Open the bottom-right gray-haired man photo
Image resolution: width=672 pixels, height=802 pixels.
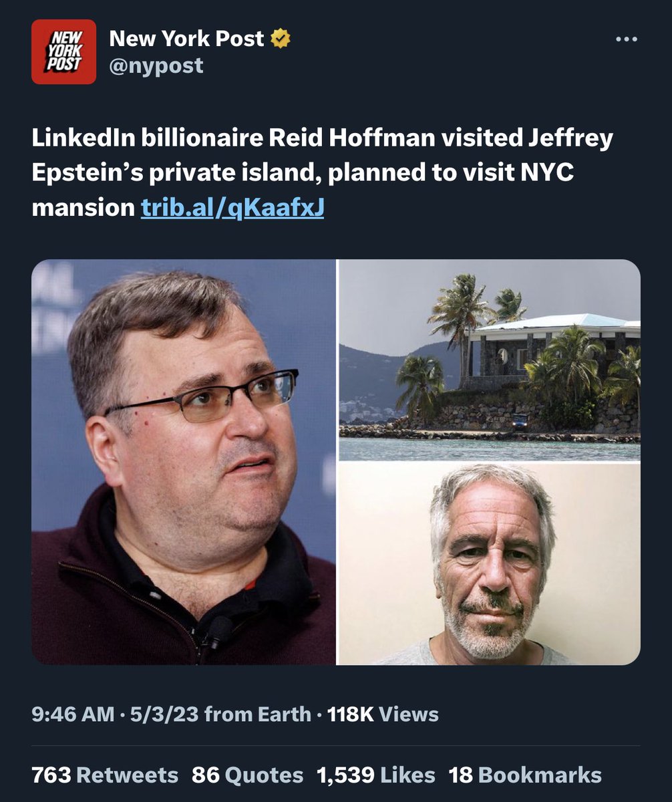[x=489, y=563]
